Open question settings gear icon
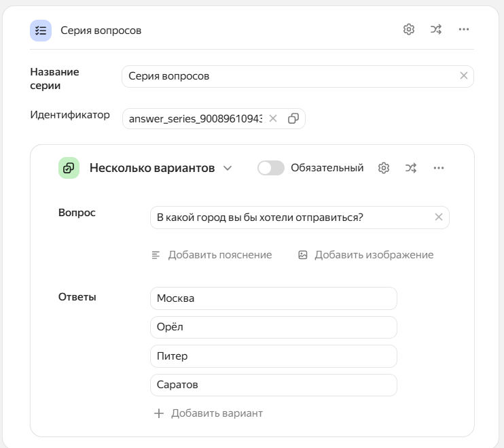Screen dimensions: 504x448 (x=384, y=168)
